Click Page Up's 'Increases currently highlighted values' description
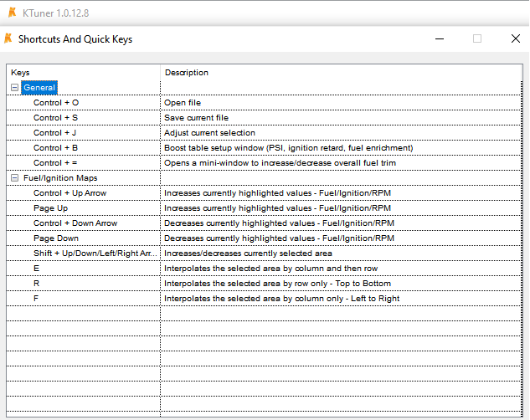This screenshot has height=420, width=530. click(x=277, y=208)
